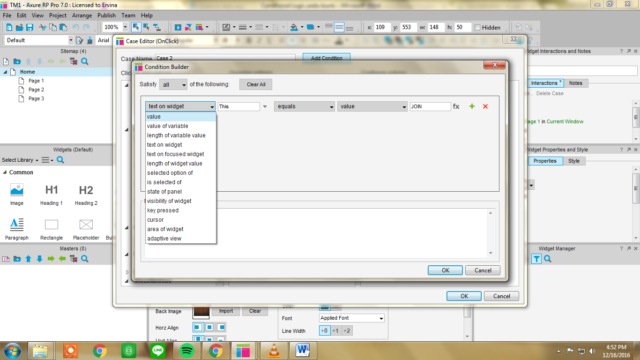Select the Image widget from library

point(17,194)
